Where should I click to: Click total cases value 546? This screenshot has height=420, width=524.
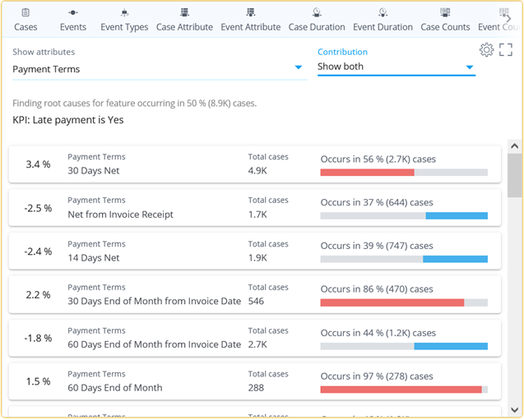coord(256,301)
